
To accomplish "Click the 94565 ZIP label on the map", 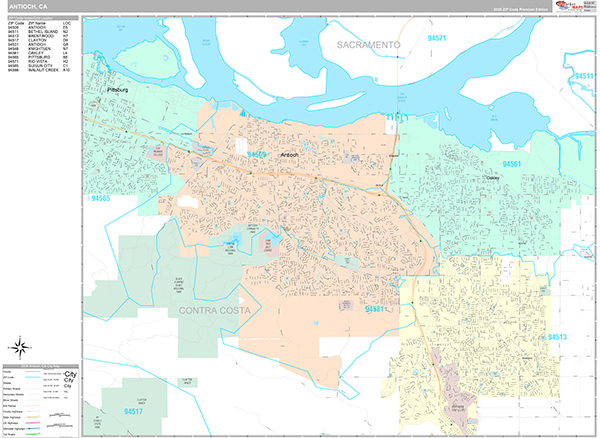I will click(x=101, y=198).
